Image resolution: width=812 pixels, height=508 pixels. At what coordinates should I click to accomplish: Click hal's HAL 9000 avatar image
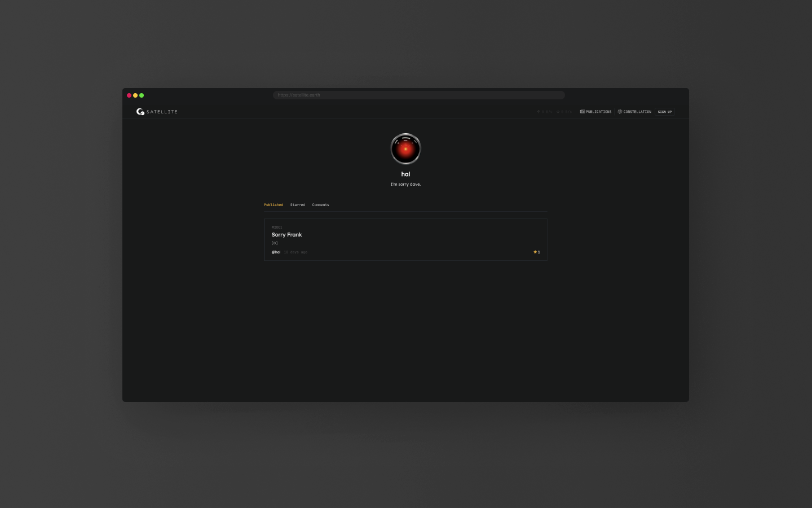pos(405,149)
